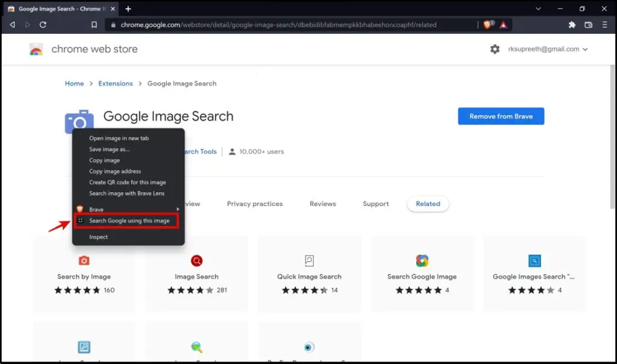Open the Search Tools category link
Screen dimensions: 617x364
pos(201,151)
